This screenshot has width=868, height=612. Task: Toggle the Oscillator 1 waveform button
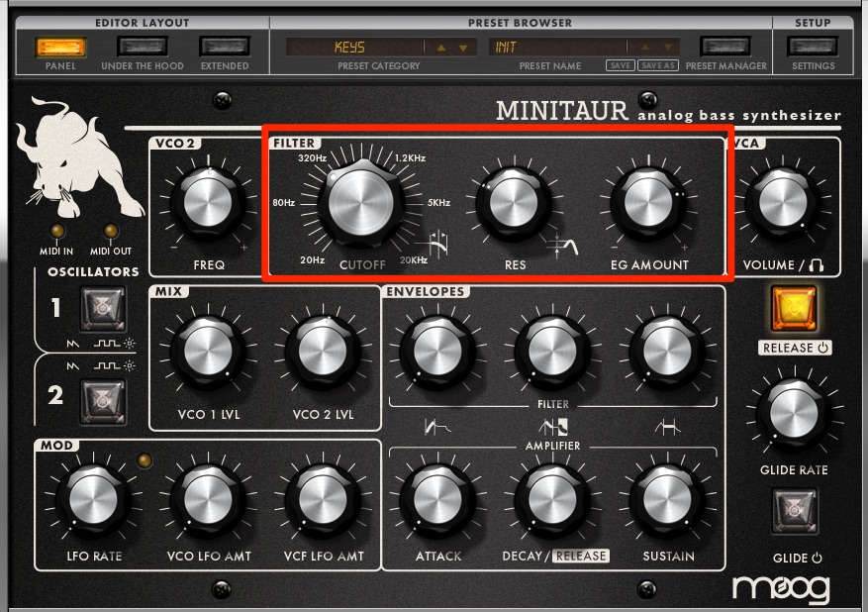pos(103,308)
